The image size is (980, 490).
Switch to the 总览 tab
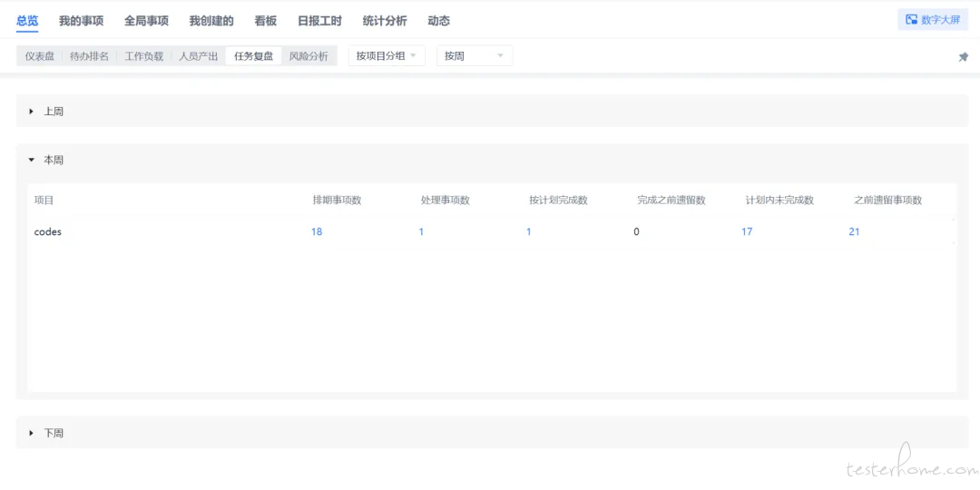[x=27, y=21]
